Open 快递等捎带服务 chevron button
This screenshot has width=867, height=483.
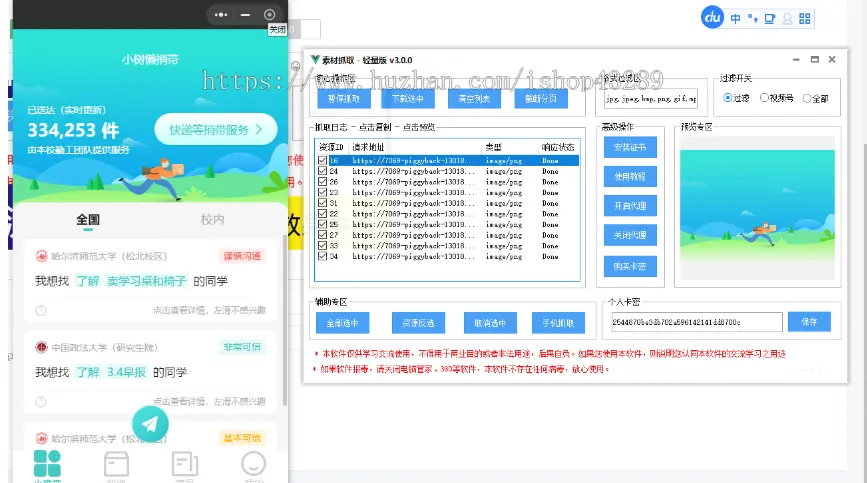pos(215,129)
